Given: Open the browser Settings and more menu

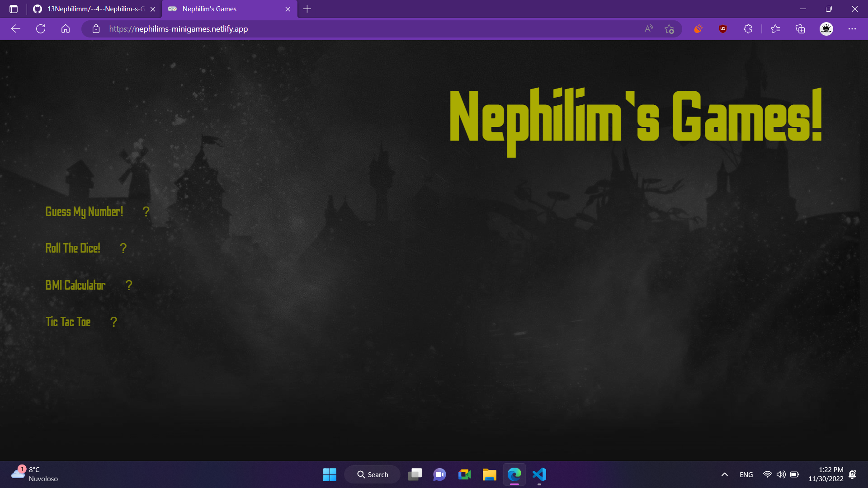Looking at the screenshot, I should 853,28.
